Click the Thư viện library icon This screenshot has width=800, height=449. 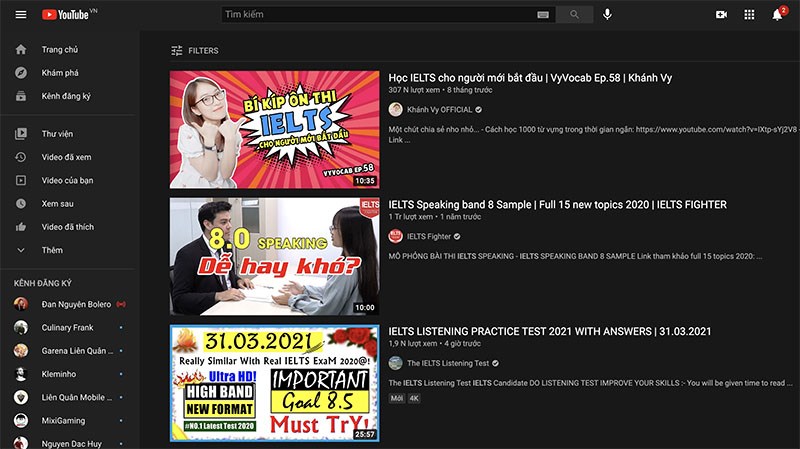point(21,134)
